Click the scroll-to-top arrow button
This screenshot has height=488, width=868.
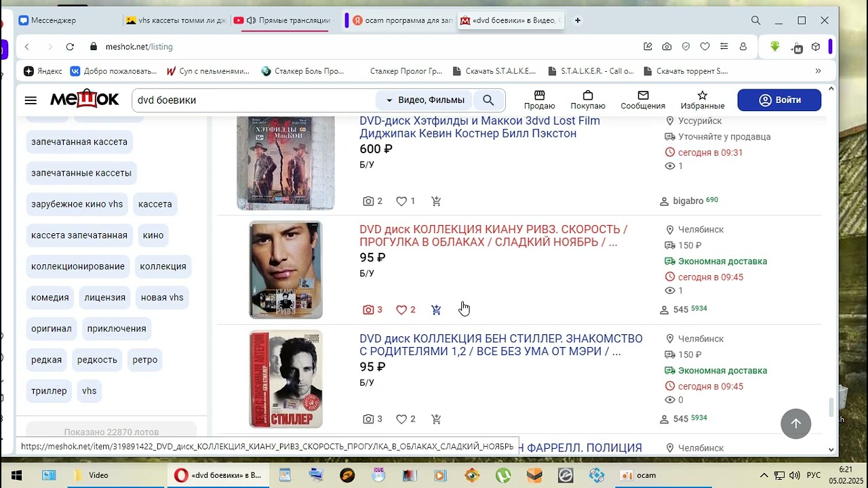(x=796, y=424)
